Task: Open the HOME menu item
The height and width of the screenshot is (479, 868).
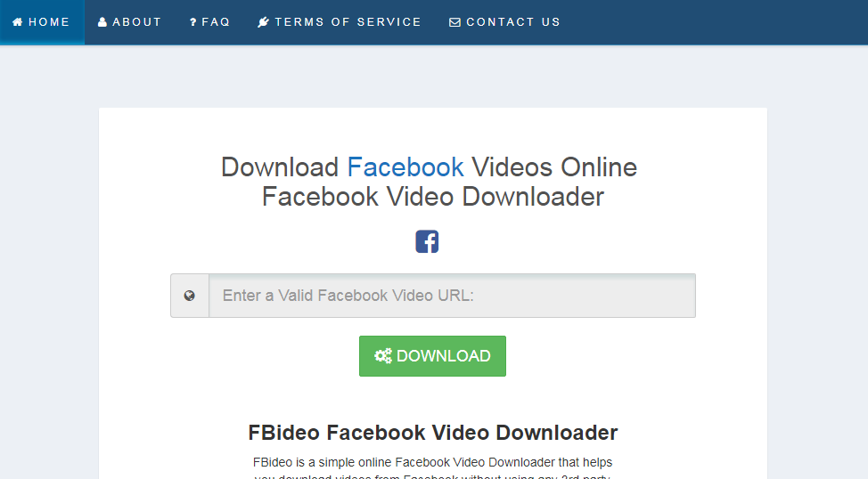Action: coord(42,22)
